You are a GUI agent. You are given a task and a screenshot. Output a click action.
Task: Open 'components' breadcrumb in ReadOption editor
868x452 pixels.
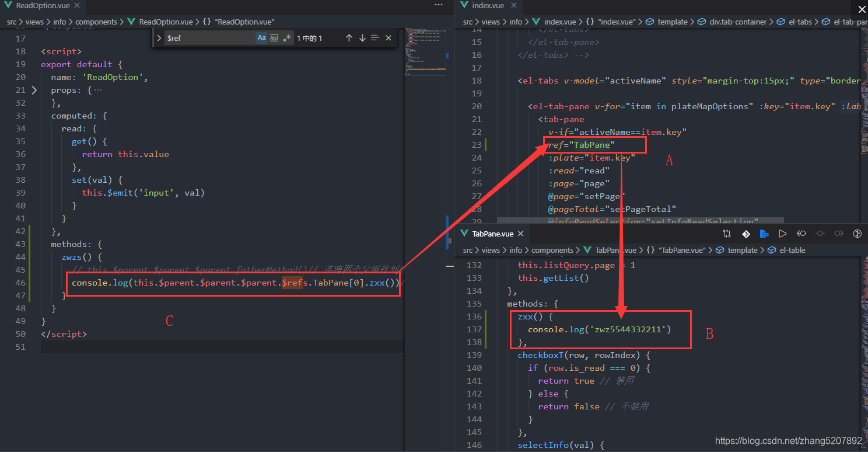(96, 22)
